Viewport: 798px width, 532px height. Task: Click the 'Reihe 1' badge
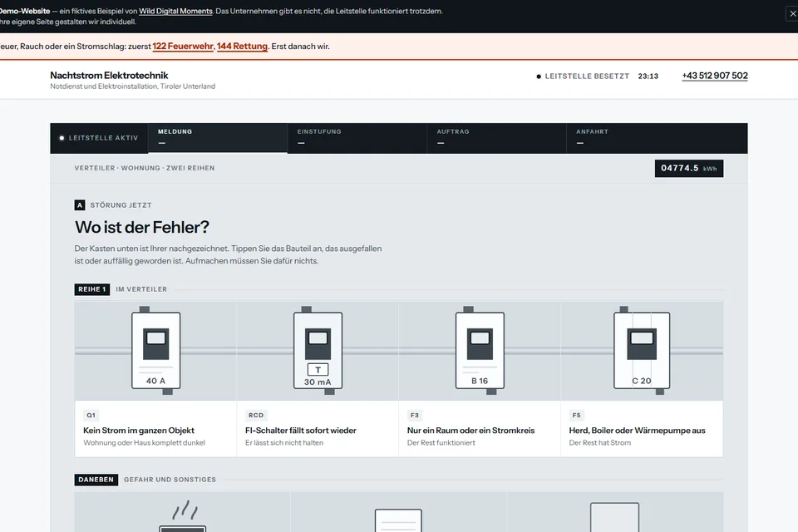[x=92, y=289]
